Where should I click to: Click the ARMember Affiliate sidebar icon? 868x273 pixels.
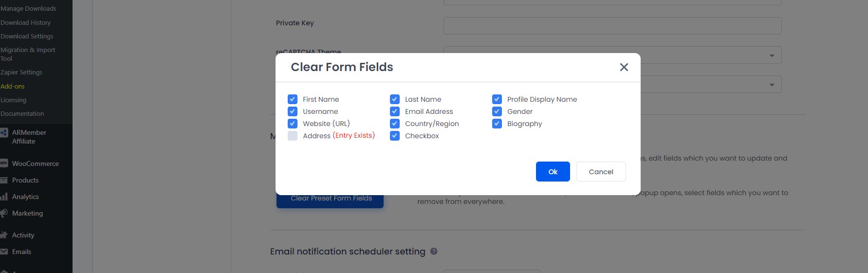pos(4,132)
